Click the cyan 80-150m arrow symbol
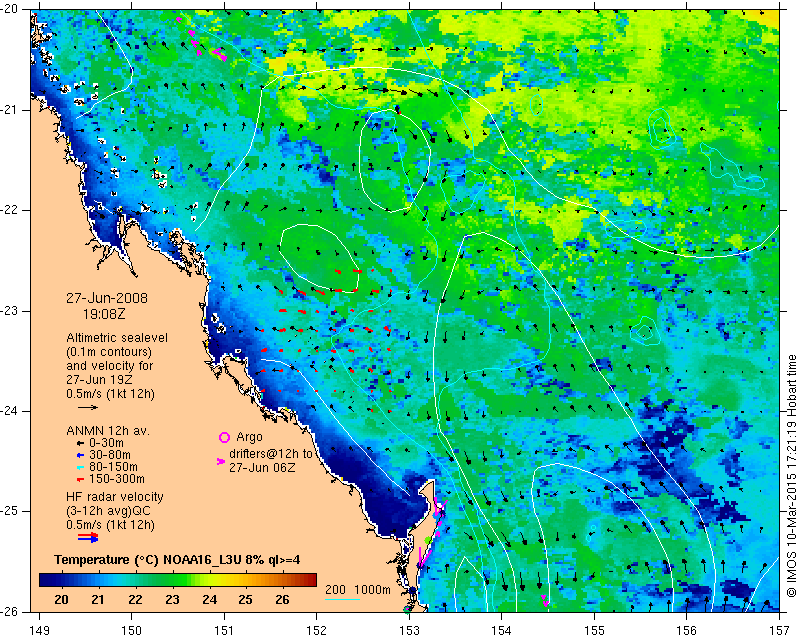The width and height of the screenshot is (800, 640). pyautogui.click(x=80, y=467)
